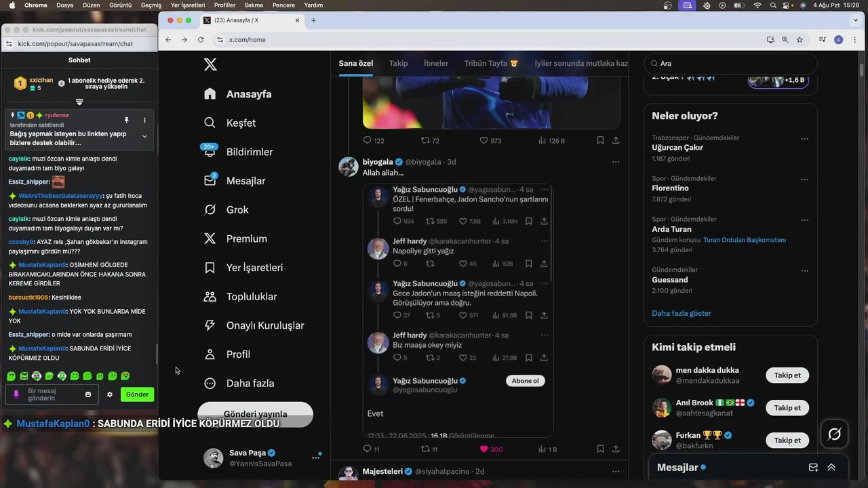Reply to the biyogala post
Viewport: 868px width, 488px height.
371,449
